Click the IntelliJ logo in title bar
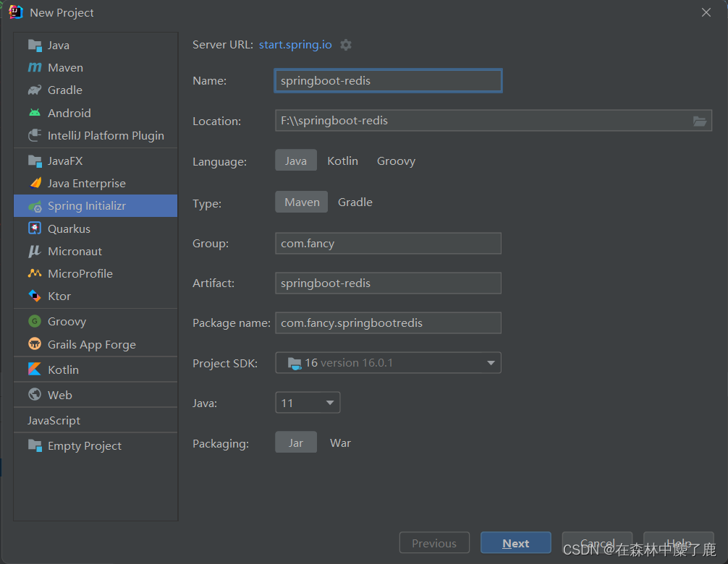Screen dimensions: 728x564 (15, 12)
